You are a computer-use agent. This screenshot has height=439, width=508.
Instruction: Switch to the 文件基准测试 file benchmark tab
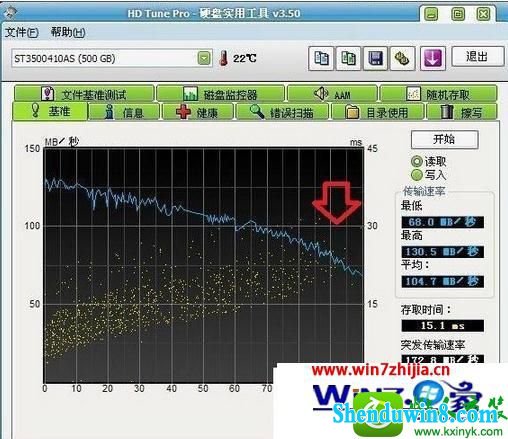[84, 94]
